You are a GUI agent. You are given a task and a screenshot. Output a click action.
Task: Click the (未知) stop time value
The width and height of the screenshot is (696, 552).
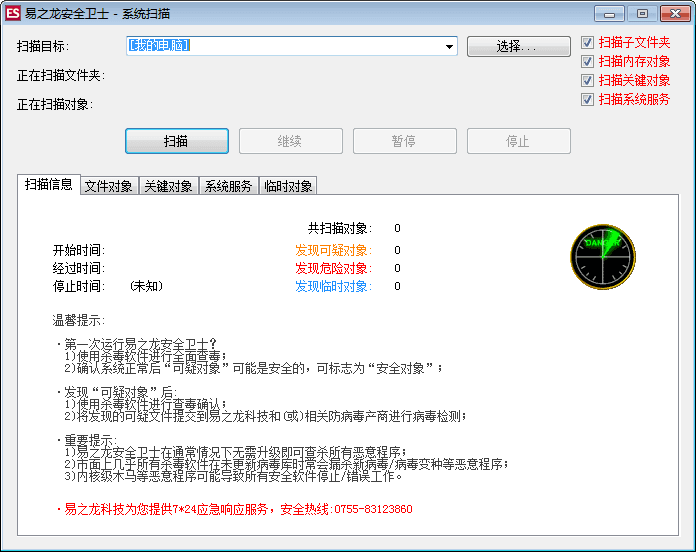tap(146, 286)
